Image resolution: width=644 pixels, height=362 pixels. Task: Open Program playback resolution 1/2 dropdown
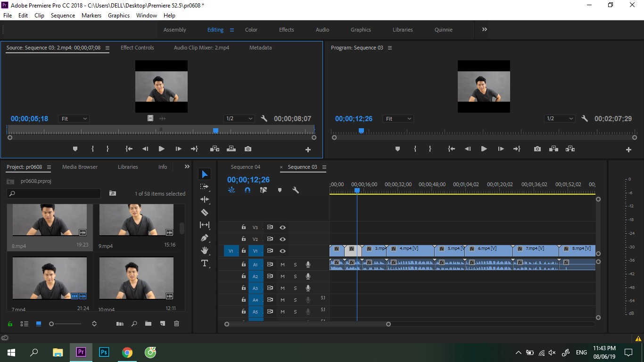[x=560, y=119]
